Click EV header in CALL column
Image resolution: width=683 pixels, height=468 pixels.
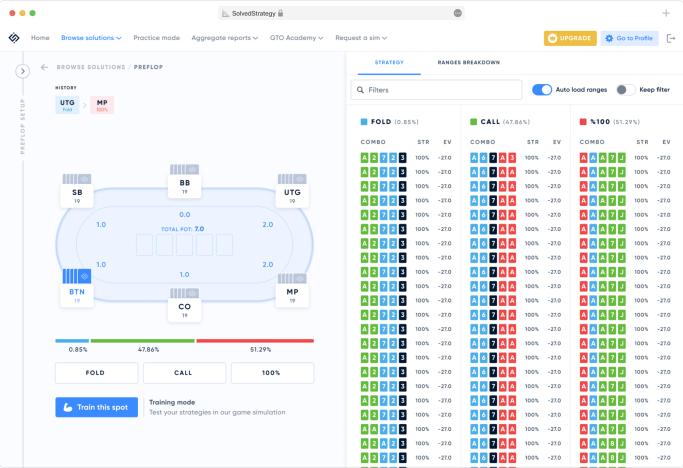557,142
